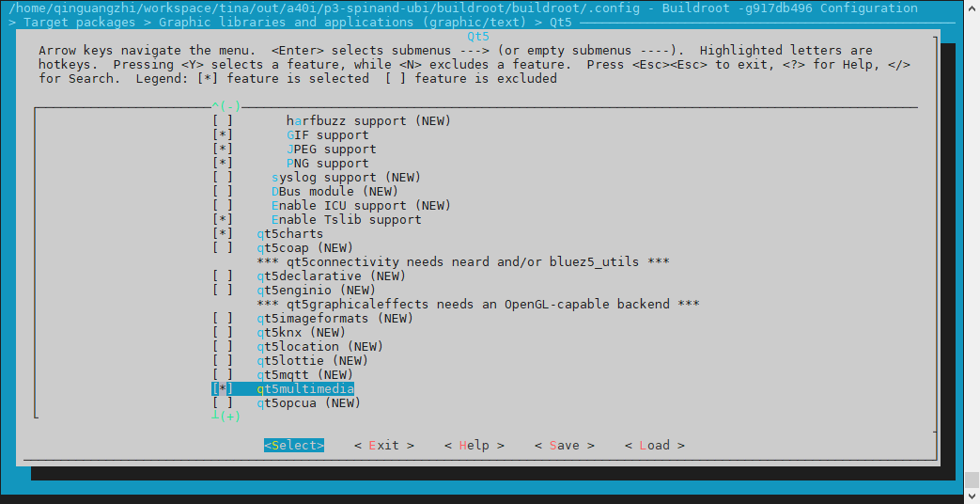This screenshot has width=980, height=504.
Task: Select the 'JPEG support' label
Action: point(332,149)
